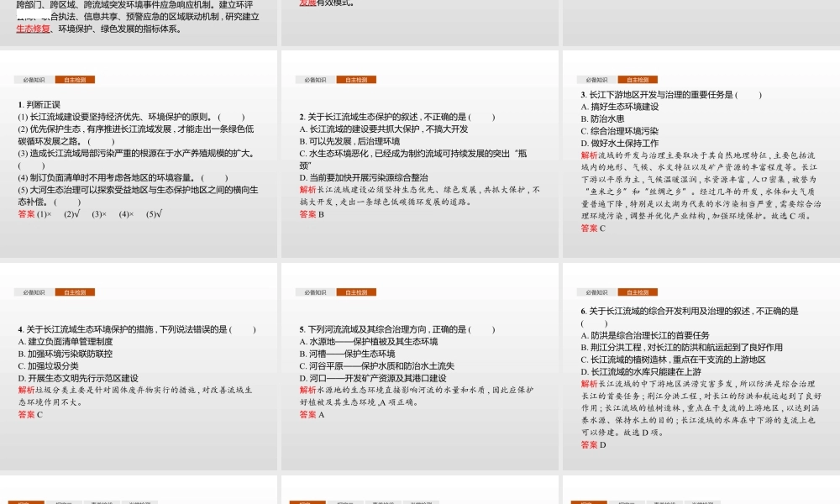Click the orange first tab on bottom-left slide

tap(26, 501)
